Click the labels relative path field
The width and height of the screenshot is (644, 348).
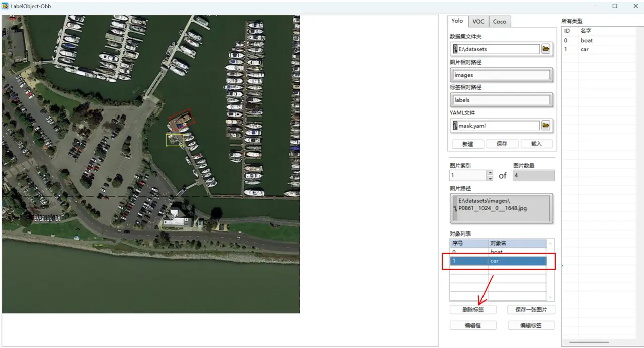tap(501, 100)
